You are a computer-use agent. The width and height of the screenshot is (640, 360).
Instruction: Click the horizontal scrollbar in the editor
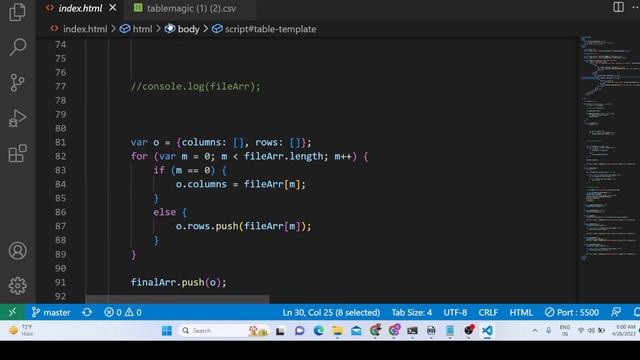177,299
